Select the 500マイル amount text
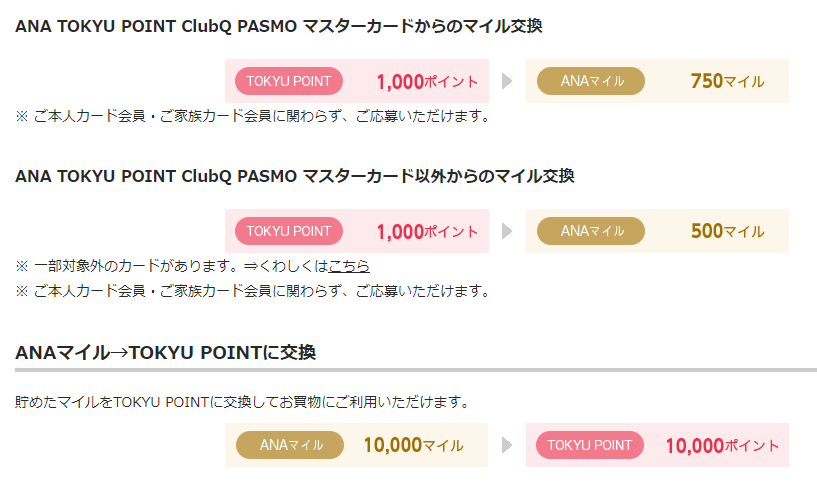The width and height of the screenshot is (817, 490). point(727,231)
